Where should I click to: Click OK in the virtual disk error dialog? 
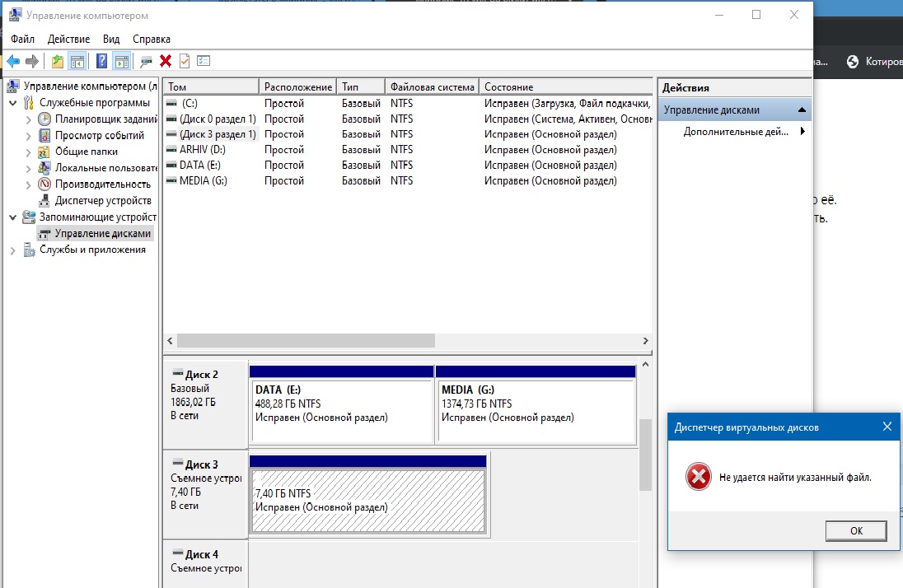856,531
